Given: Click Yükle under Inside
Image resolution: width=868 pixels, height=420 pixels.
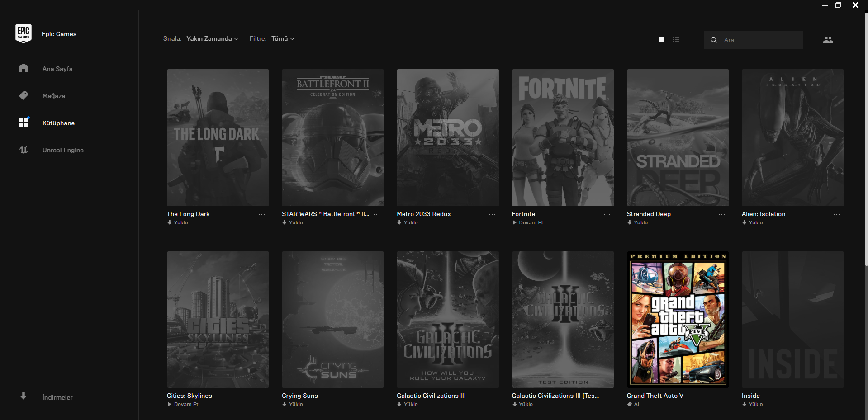Looking at the screenshot, I should (x=752, y=404).
